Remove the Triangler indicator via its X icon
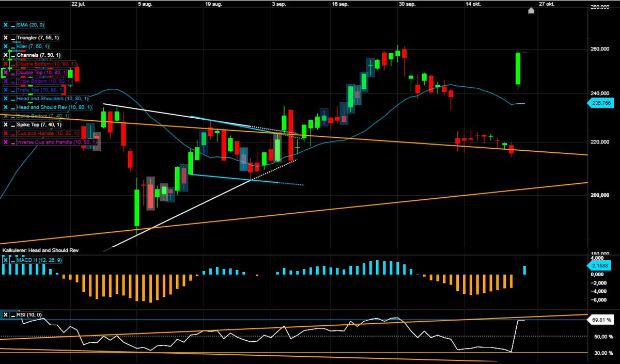This screenshot has width=620, height=364. [6, 38]
